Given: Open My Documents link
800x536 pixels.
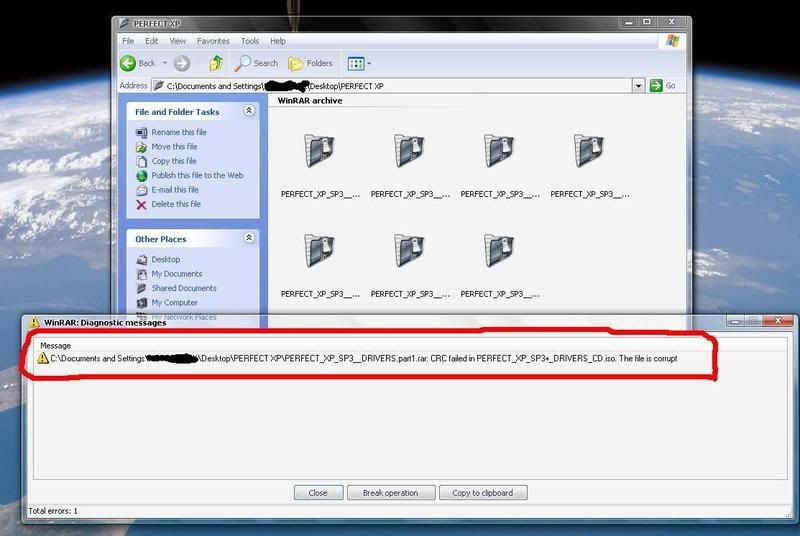Looking at the screenshot, I should point(177,273).
